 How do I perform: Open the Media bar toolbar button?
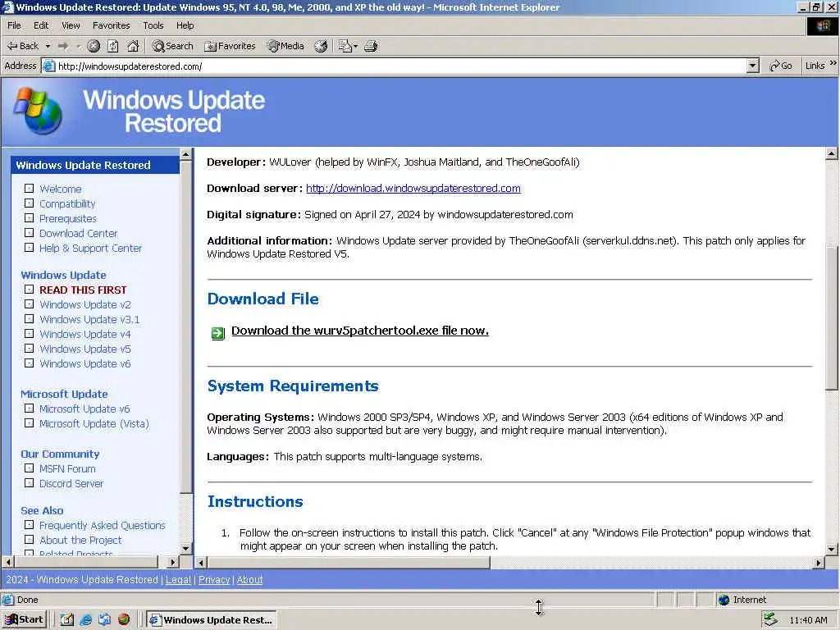[x=286, y=46]
